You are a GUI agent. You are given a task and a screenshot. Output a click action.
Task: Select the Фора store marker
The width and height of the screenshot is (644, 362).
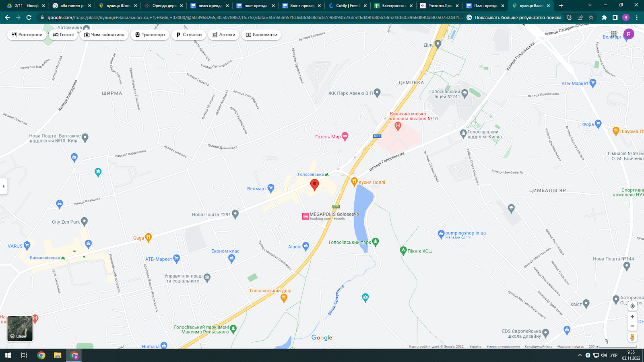598,124
